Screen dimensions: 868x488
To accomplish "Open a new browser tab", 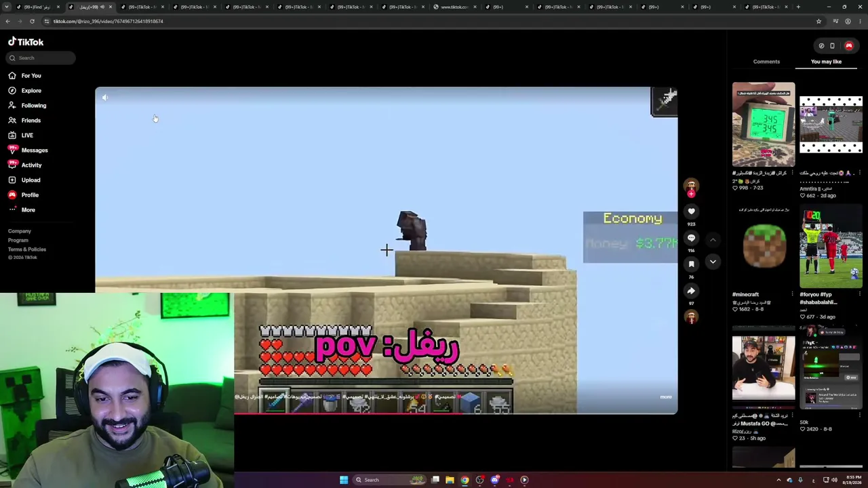I will tap(798, 7).
